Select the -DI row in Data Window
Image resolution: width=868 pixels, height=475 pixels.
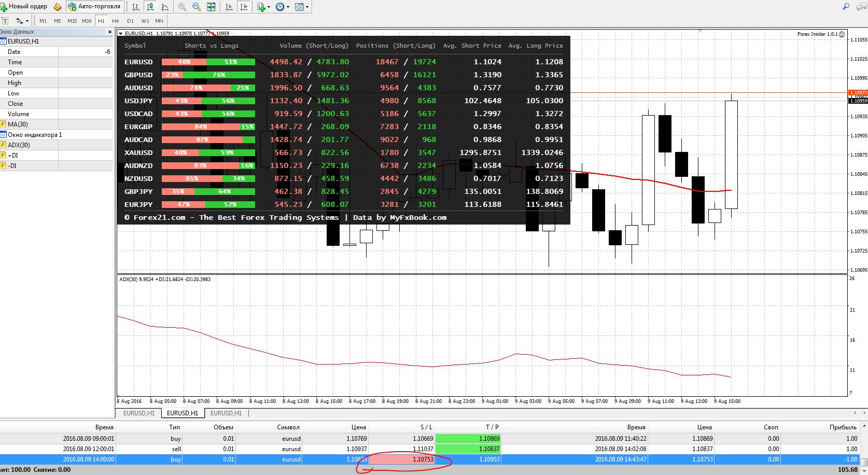57,166
